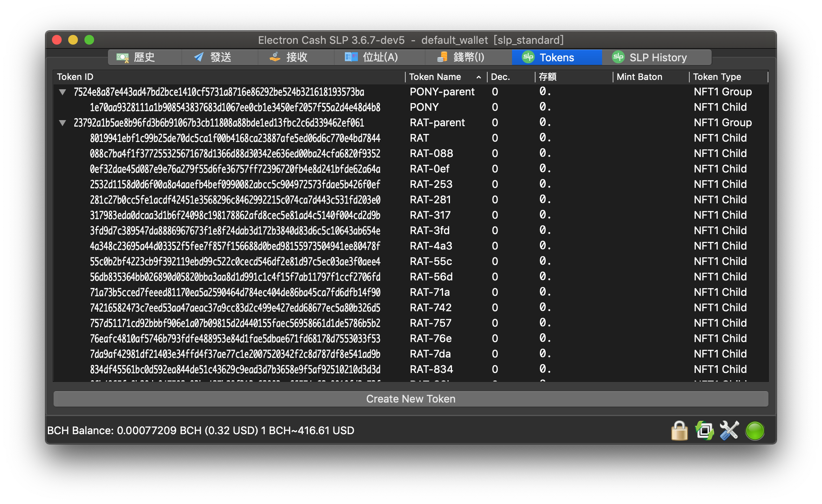This screenshot has height=504, width=822.
Task: Select token ID starting with 23792a1b
Action: 219,123
